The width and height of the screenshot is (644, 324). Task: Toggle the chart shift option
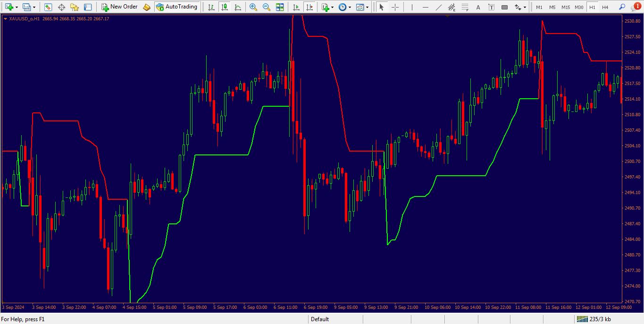pos(309,7)
